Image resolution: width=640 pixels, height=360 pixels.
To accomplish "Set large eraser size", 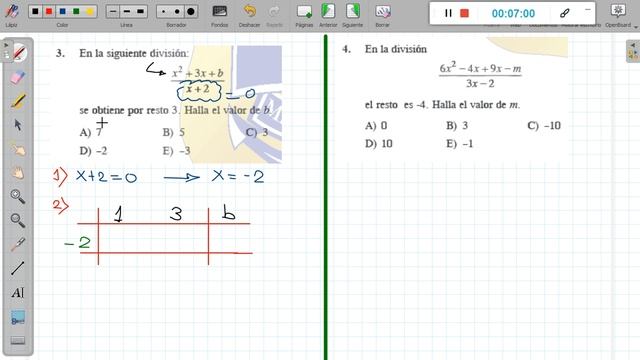I will [191, 11].
